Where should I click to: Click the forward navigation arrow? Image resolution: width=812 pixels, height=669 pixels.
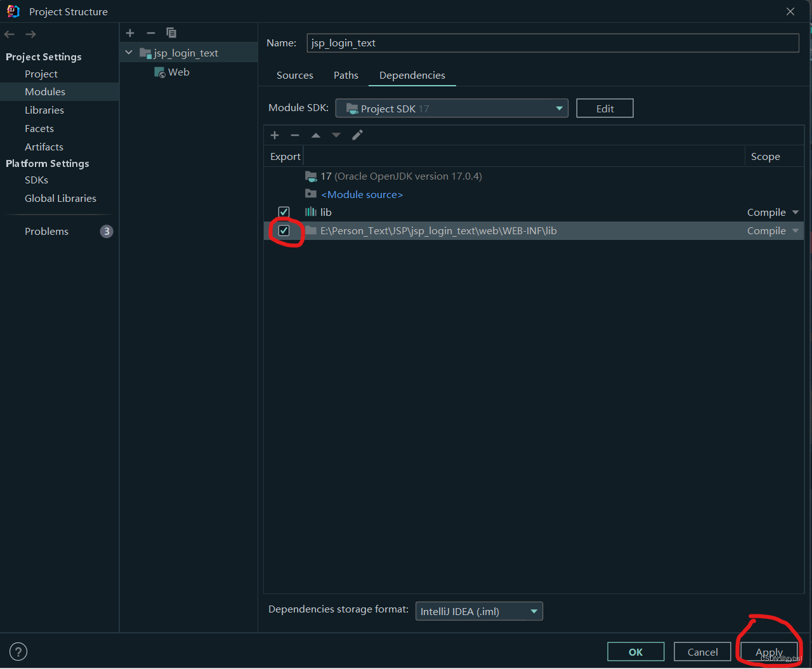(30, 34)
